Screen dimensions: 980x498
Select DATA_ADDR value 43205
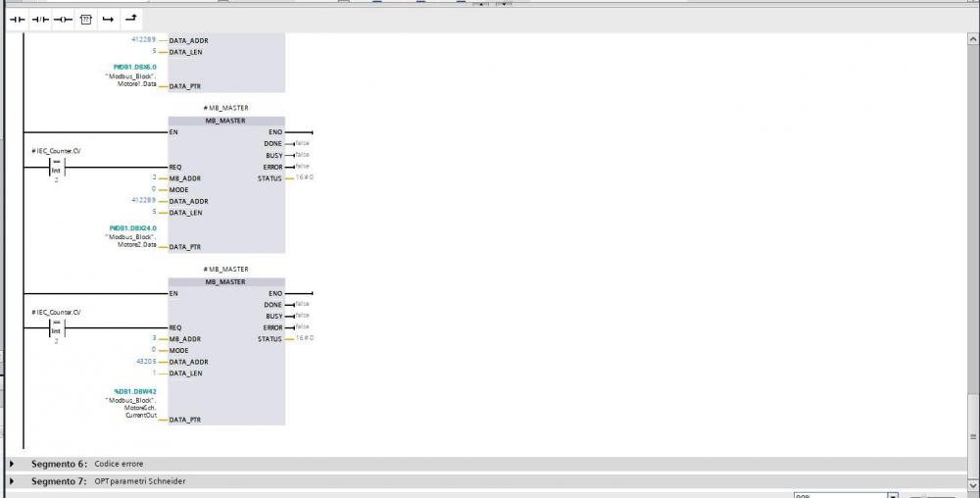point(146,361)
